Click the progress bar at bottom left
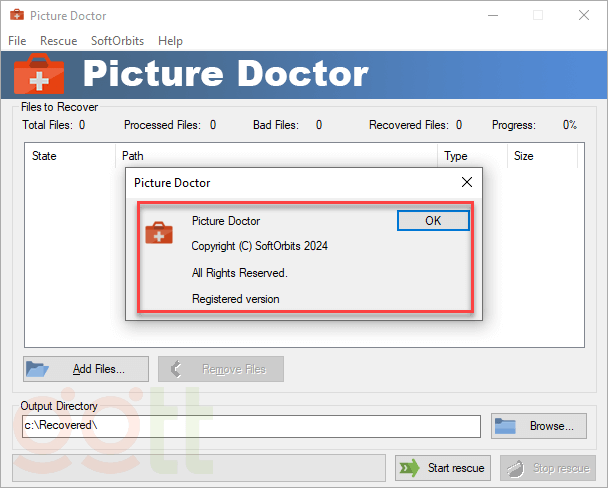 (198, 468)
